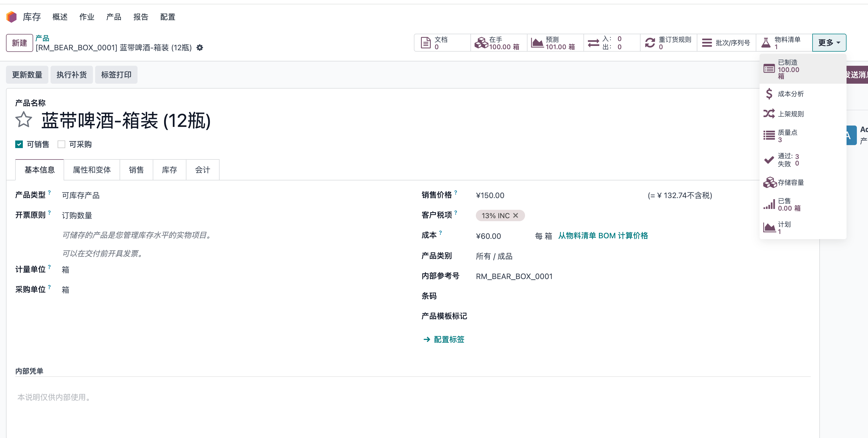This screenshot has height=438, width=868.
Task: Open the 物料清单 bill of materials stat
Action: pos(784,43)
